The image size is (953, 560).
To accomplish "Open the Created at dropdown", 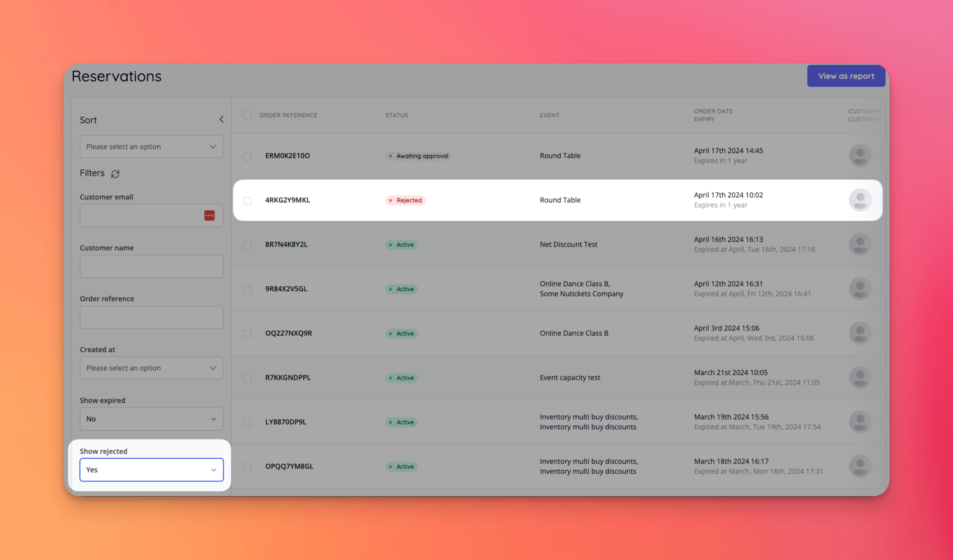I will tap(151, 368).
